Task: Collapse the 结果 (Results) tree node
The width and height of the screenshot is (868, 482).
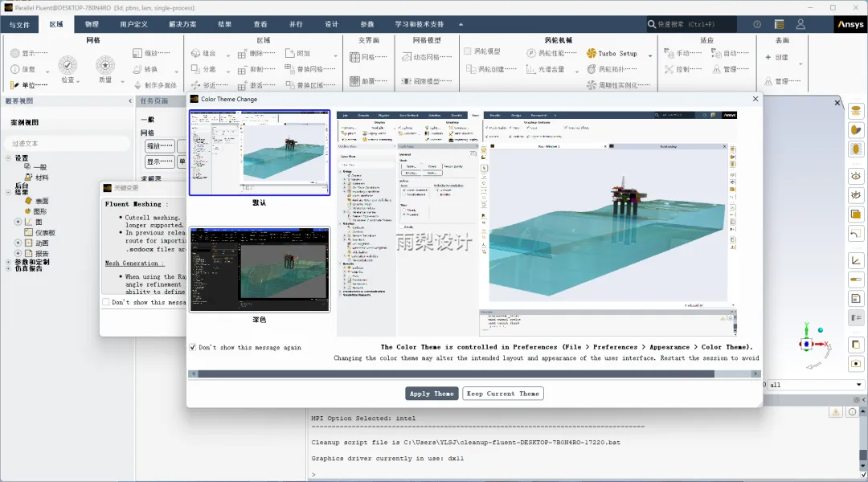Action: coord(8,192)
